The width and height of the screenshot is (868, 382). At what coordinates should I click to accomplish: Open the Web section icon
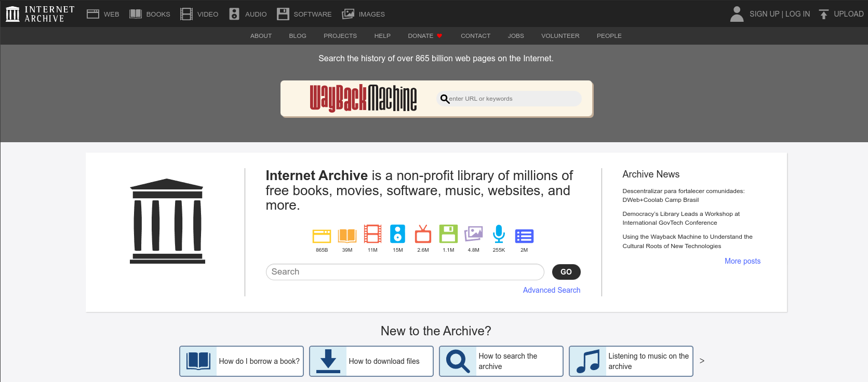[93, 14]
